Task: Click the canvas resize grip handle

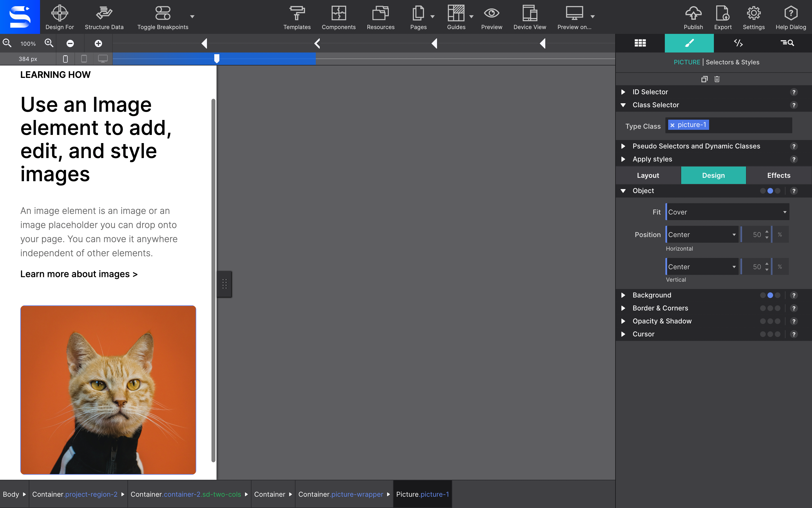Action: [224, 284]
